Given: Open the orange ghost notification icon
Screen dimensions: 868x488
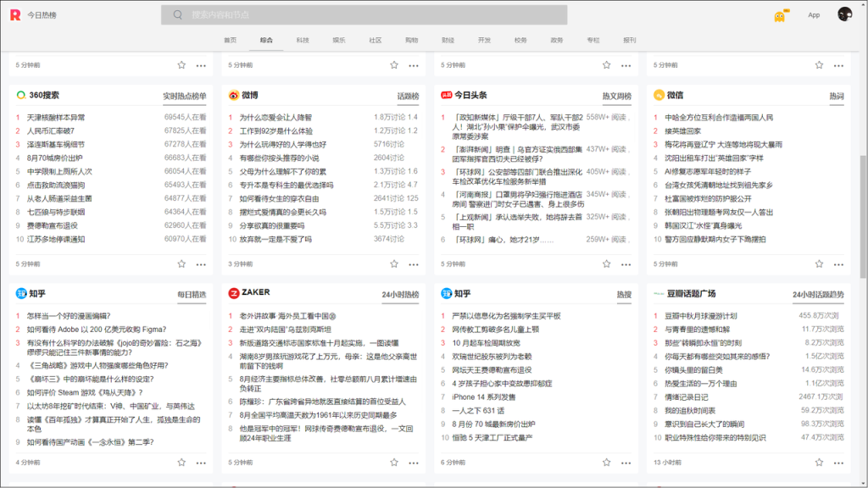Looking at the screenshot, I should pyautogui.click(x=780, y=15).
